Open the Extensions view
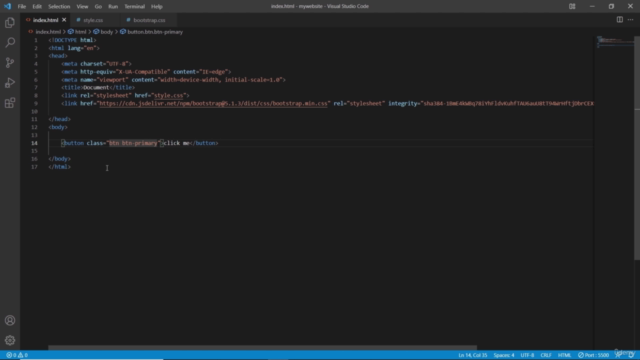 [10, 102]
